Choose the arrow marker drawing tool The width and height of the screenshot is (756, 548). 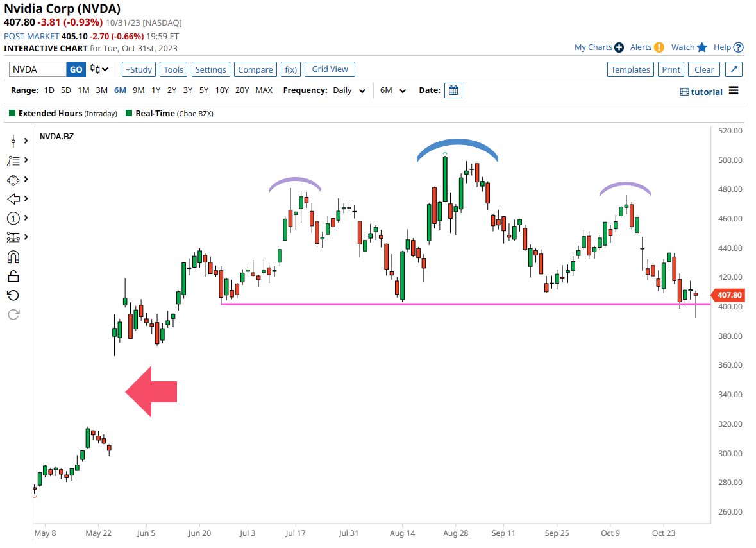coord(13,199)
